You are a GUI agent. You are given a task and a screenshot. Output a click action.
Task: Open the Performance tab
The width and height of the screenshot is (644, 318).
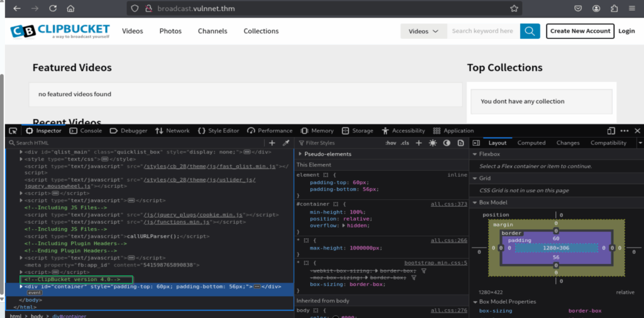click(270, 131)
